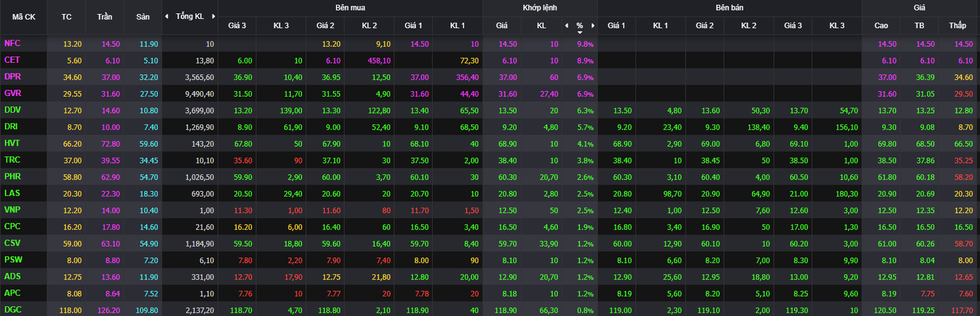Open stock symbol NFC
This screenshot has width=980, height=316.
click(x=12, y=43)
